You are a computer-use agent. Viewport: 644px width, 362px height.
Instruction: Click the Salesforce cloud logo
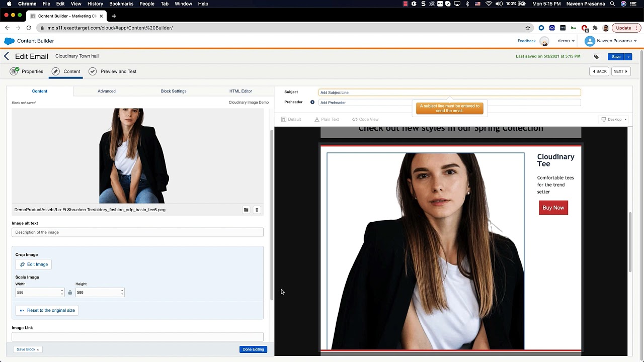(10, 41)
